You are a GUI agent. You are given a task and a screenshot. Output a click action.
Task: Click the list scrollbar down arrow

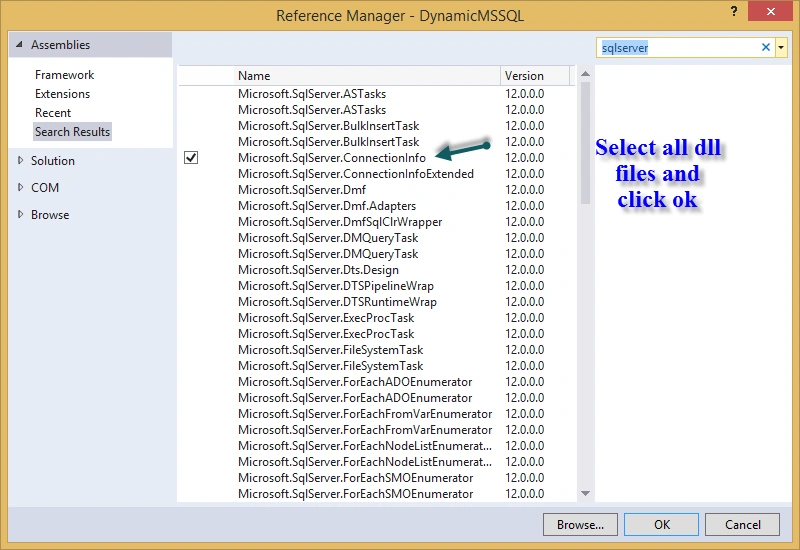click(x=585, y=493)
